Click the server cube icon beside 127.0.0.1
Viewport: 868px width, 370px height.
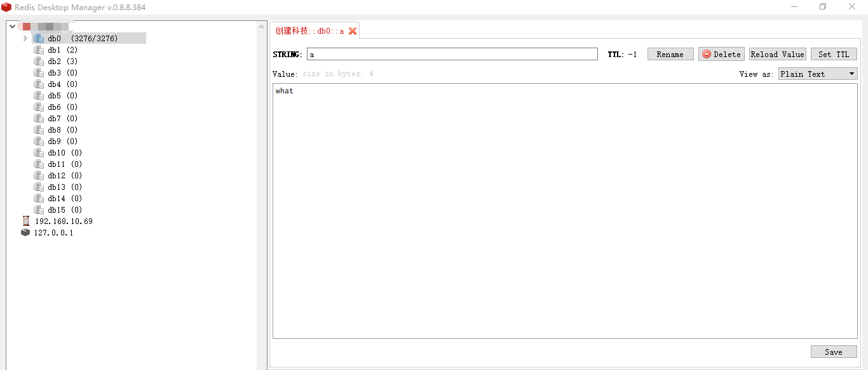[25, 232]
